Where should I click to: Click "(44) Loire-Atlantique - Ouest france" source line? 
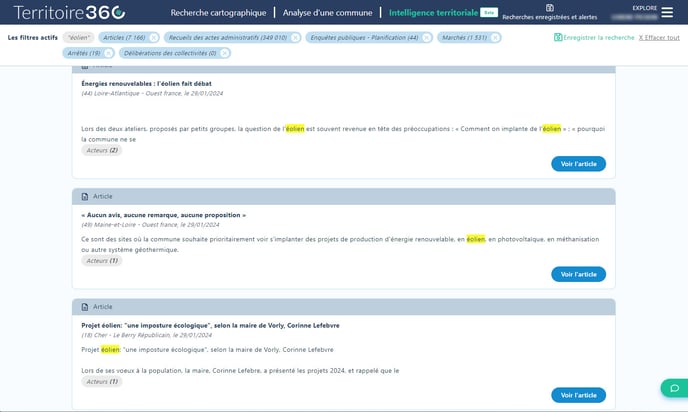click(152, 93)
